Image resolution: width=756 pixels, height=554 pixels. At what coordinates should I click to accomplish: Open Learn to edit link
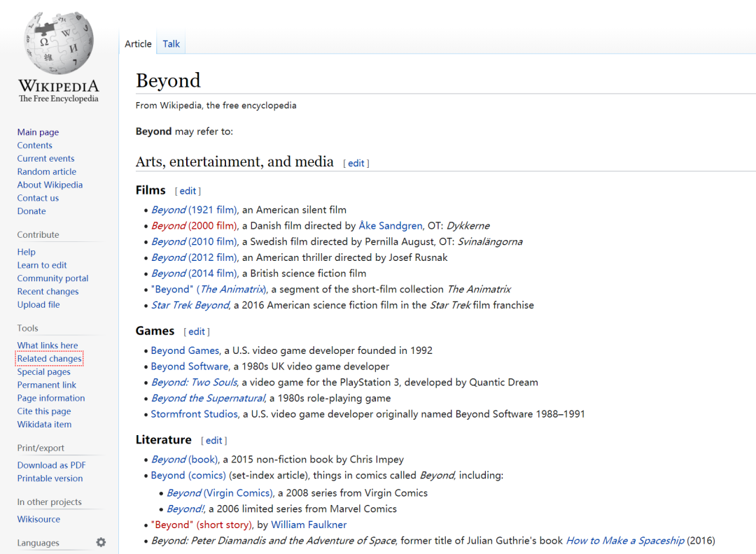pos(42,265)
